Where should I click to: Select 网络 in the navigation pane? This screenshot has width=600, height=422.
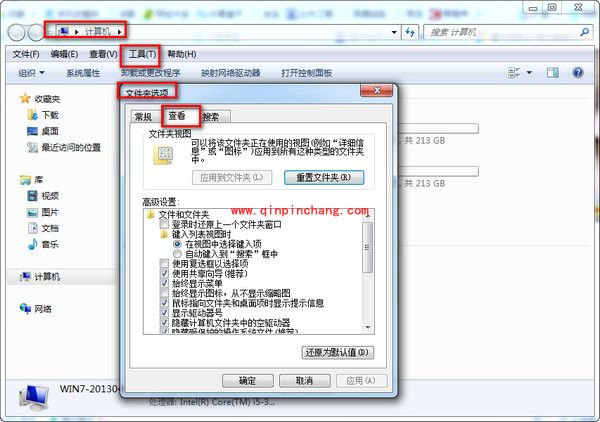pyautogui.click(x=43, y=309)
